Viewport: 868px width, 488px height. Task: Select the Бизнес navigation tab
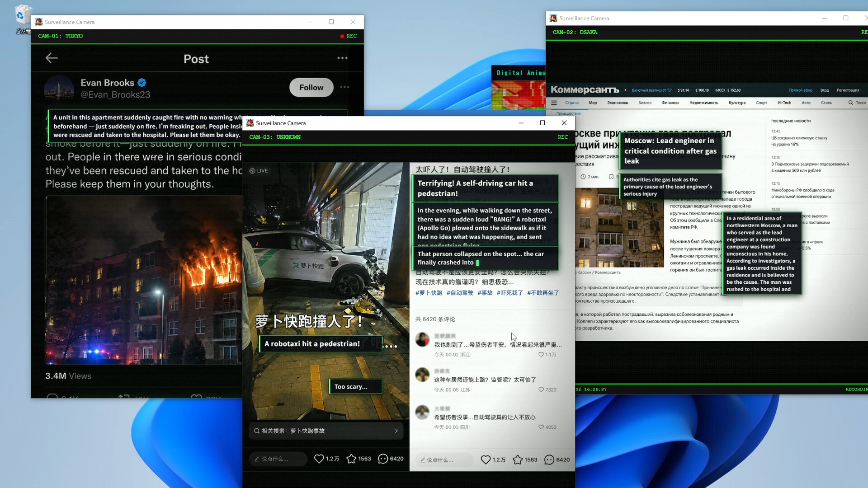click(x=645, y=103)
